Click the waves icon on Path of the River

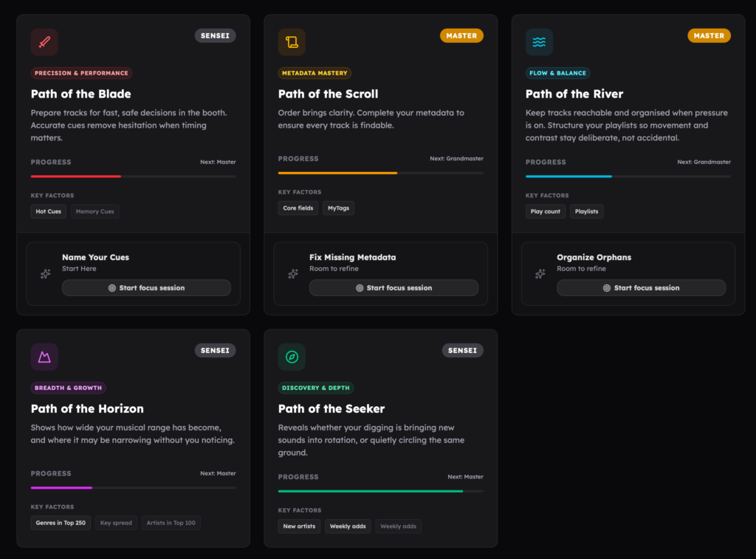[x=539, y=42]
